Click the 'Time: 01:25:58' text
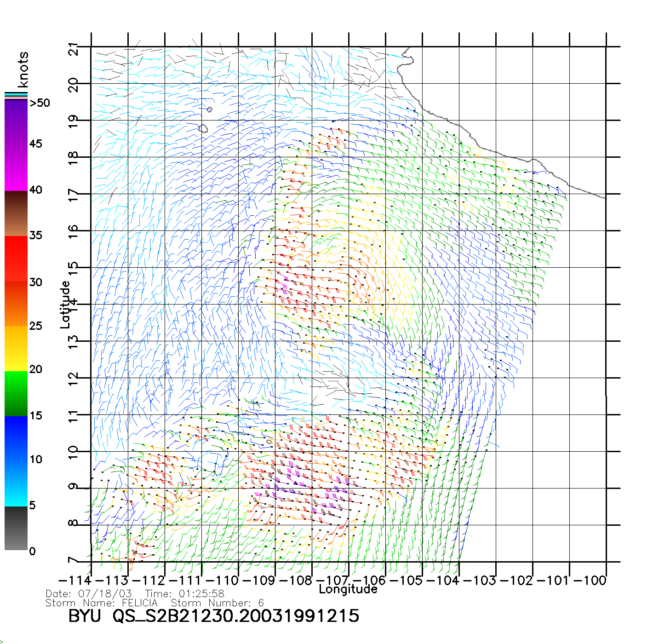653x644 pixels. pos(185,593)
